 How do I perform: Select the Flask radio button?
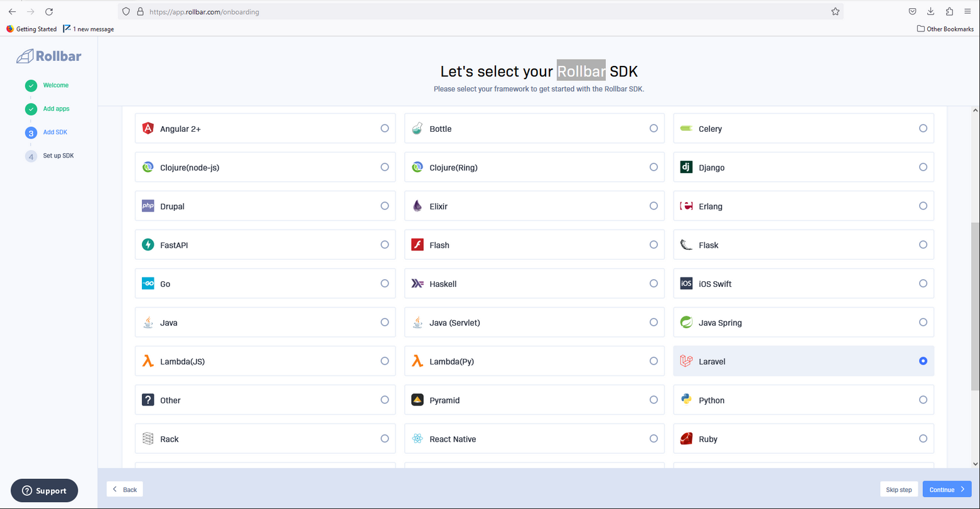[x=923, y=244]
